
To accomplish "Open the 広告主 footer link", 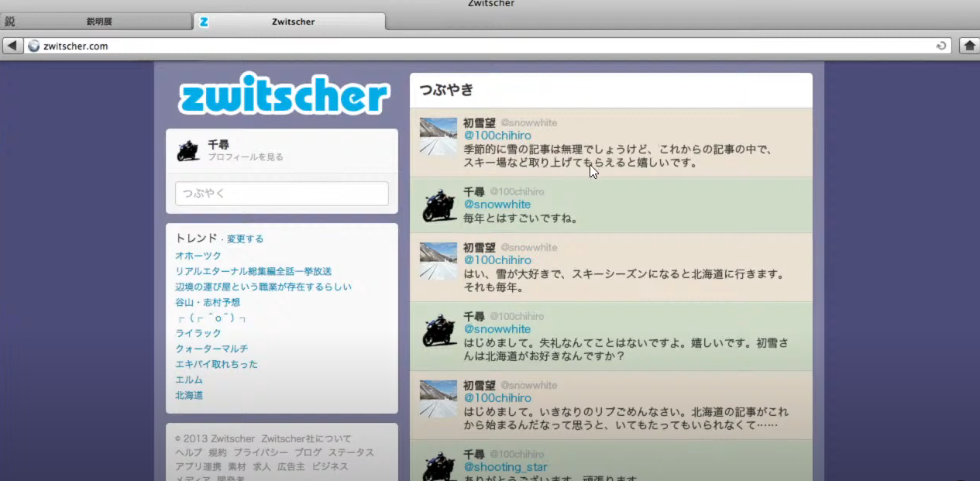I will [x=291, y=466].
